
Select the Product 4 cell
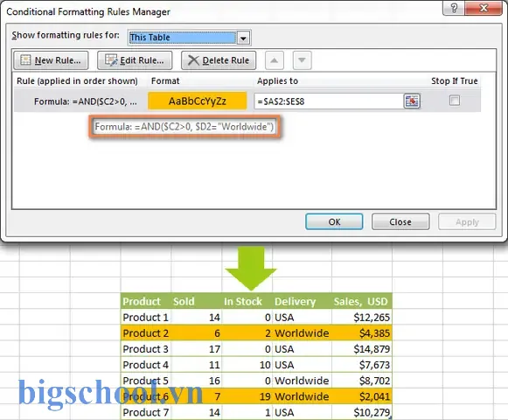click(146, 365)
